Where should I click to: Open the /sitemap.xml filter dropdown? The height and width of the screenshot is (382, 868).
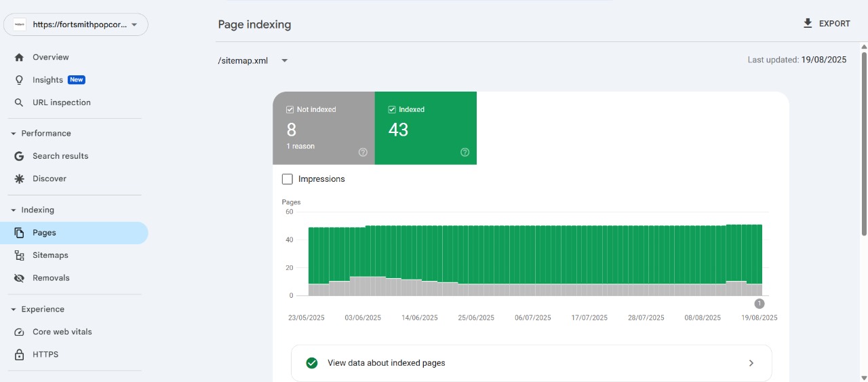point(284,60)
